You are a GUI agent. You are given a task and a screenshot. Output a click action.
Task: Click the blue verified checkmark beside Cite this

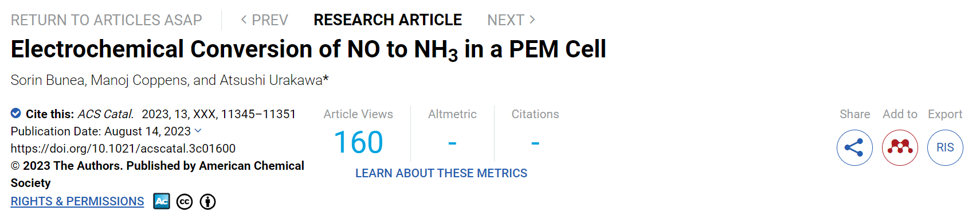[x=16, y=113]
